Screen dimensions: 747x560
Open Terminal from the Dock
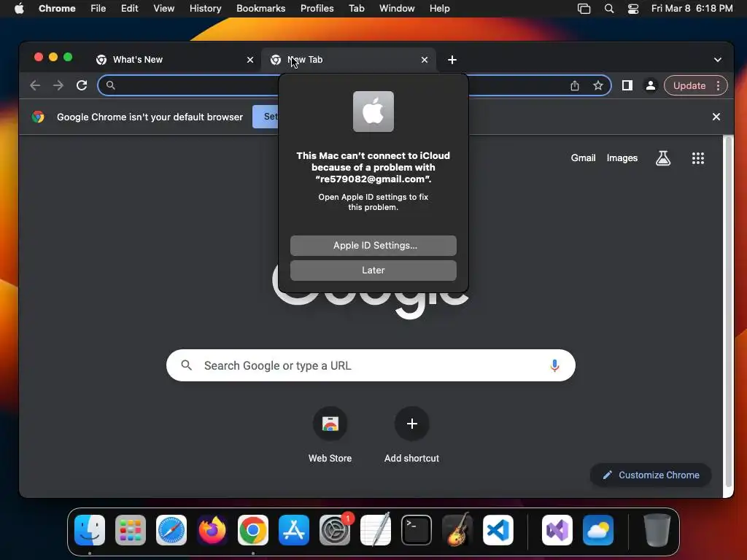417,530
